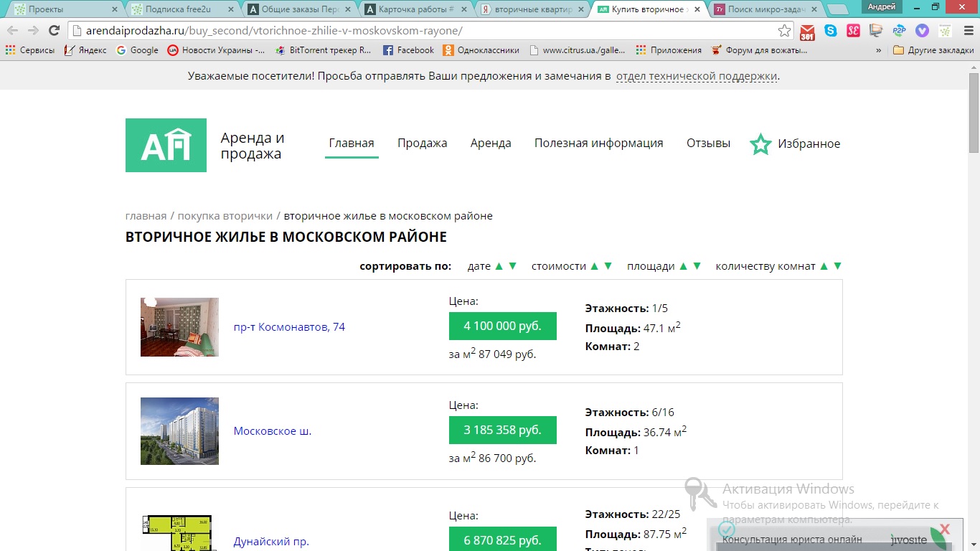Open the Одноклассники bookmark

[x=481, y=50]
